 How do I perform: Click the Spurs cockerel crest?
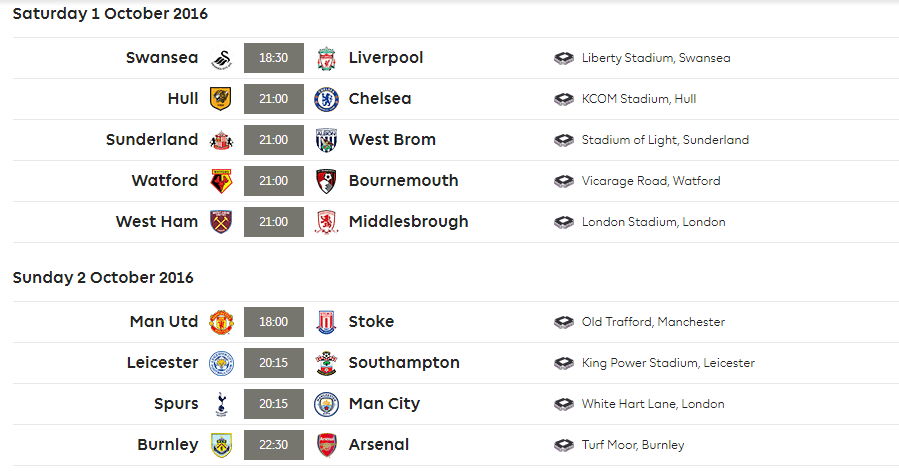coord(221,404)
